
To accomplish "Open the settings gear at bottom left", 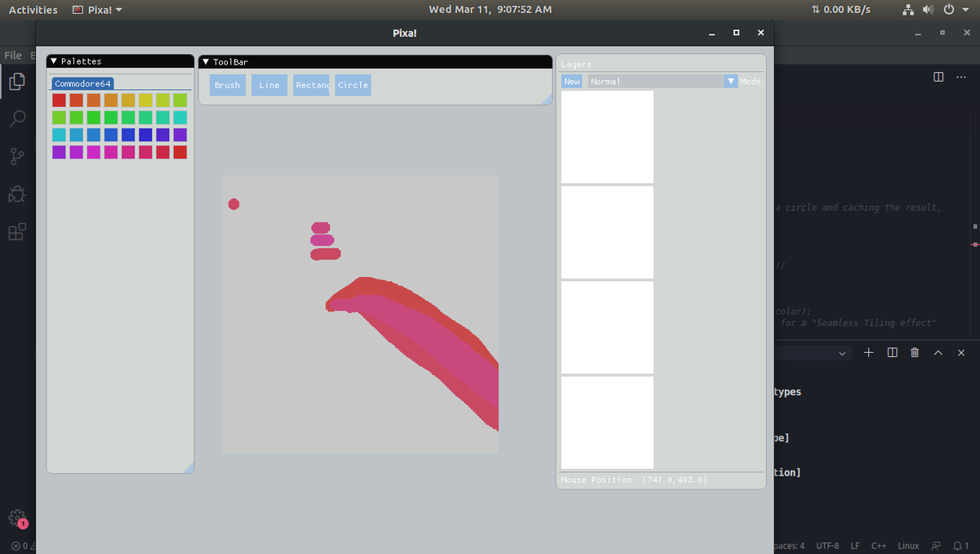I will click(x=17, y=518).
